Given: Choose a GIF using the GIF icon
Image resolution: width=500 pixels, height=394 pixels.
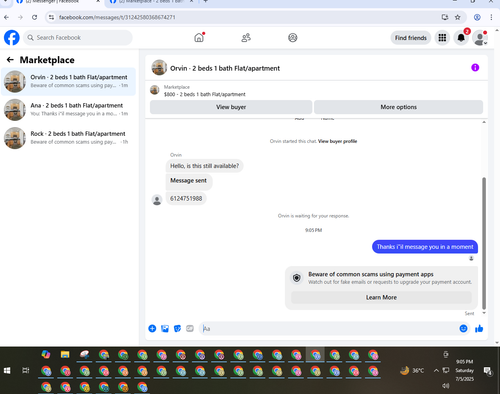Looking at the screenshot, I should coord(190,329).
